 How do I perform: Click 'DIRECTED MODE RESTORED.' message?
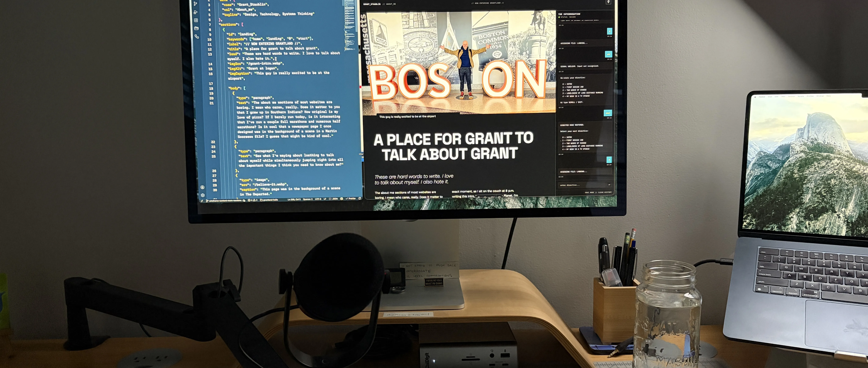(572, 125)
